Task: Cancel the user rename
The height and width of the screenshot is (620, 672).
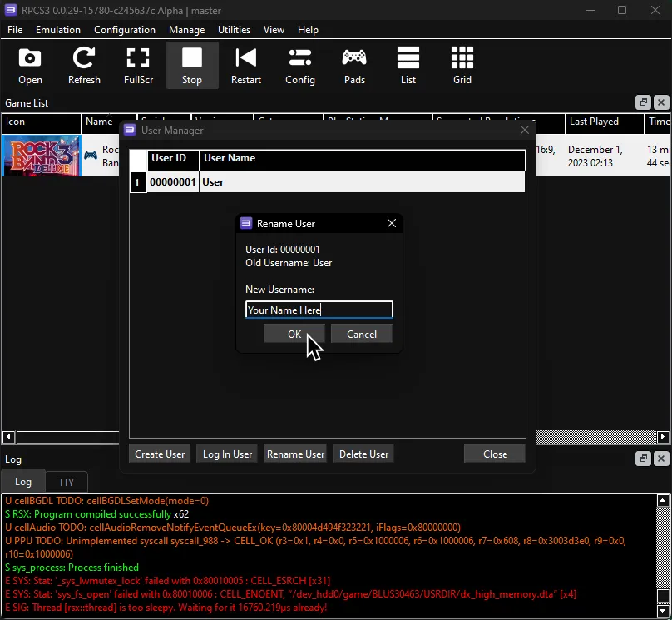Action: [x=361, y=334]
